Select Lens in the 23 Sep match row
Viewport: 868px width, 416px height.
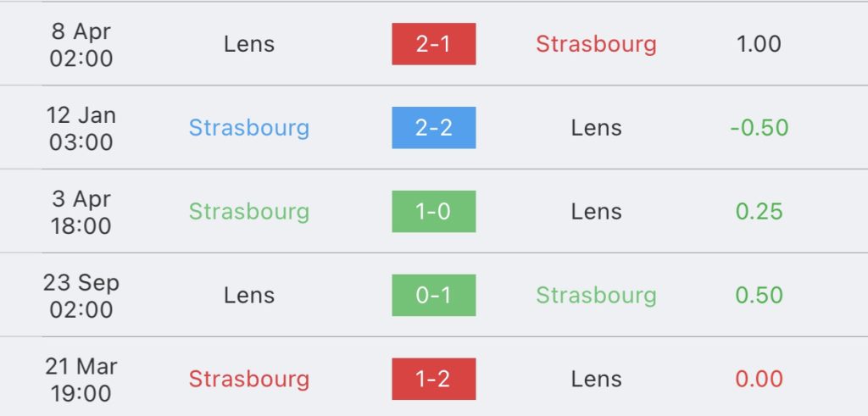click(249, 295)
